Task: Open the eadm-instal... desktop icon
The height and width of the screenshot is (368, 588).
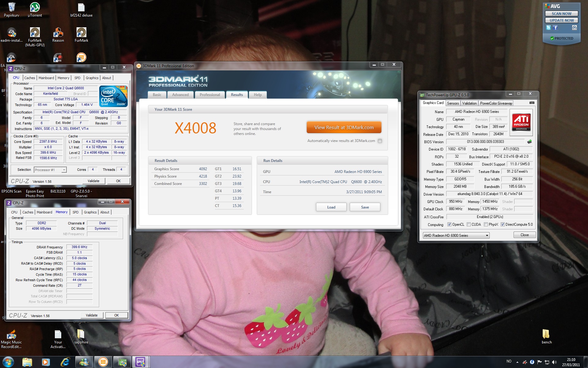Action: [x=12, y=35]
